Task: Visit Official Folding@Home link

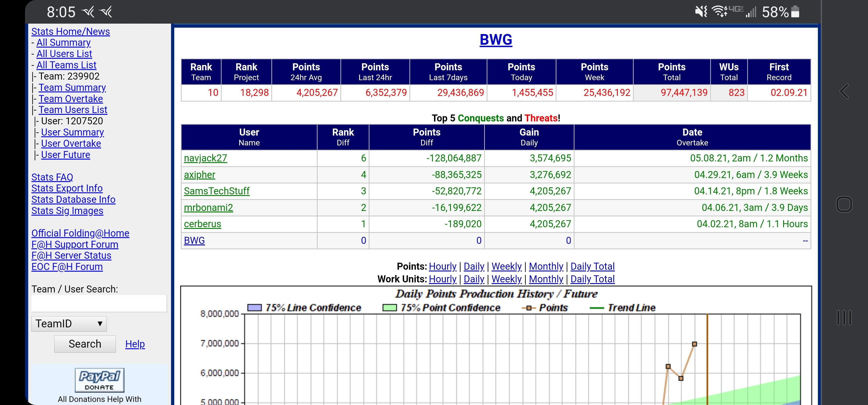Action: pyautogui.click(x=81, y=233)
